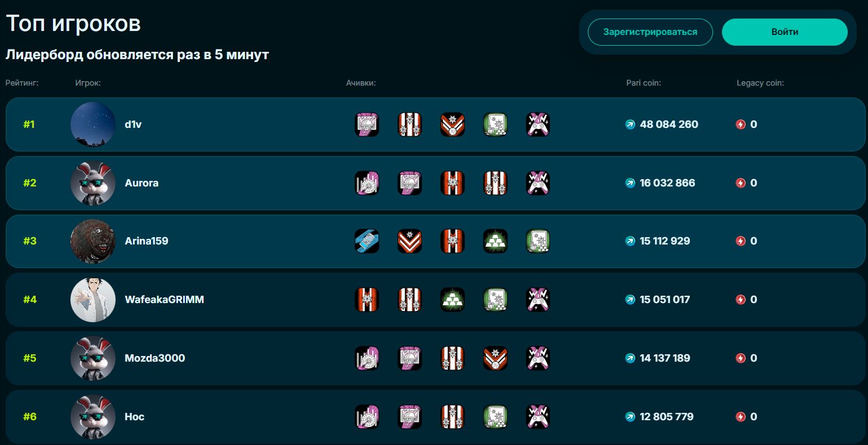
Task: Open player name Mozda3000
Action: coord(155,358)
